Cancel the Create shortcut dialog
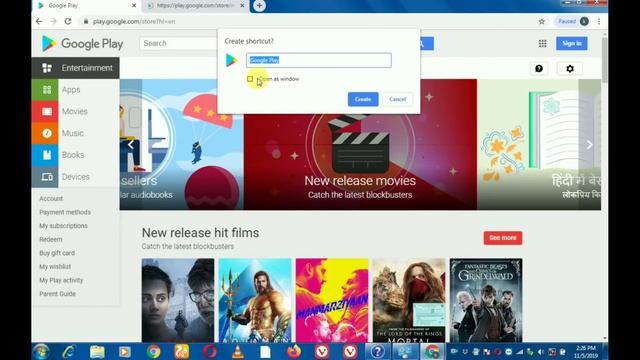 point(397,99)
